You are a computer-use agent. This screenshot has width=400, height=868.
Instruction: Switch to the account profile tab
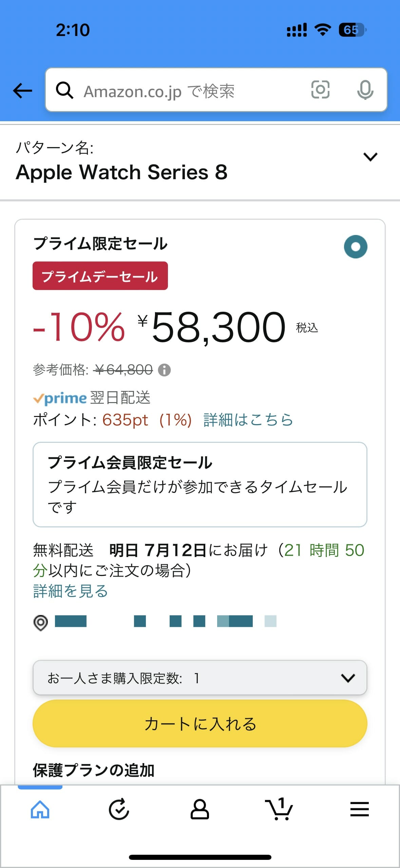(x=199, y=810)
